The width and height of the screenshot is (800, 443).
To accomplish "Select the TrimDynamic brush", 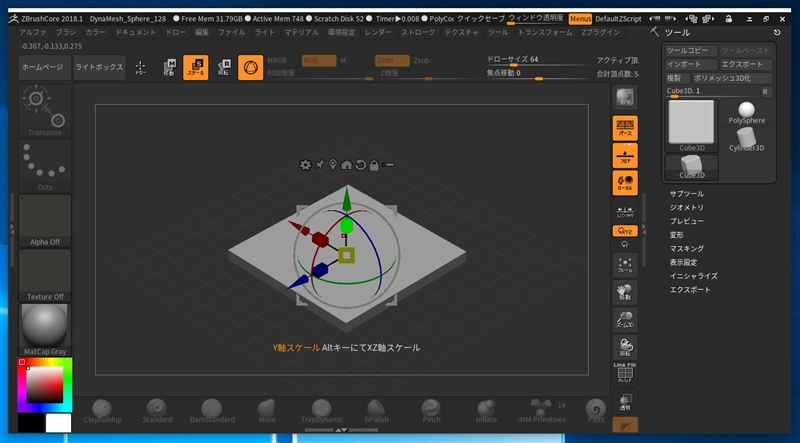I will (321, 411).
